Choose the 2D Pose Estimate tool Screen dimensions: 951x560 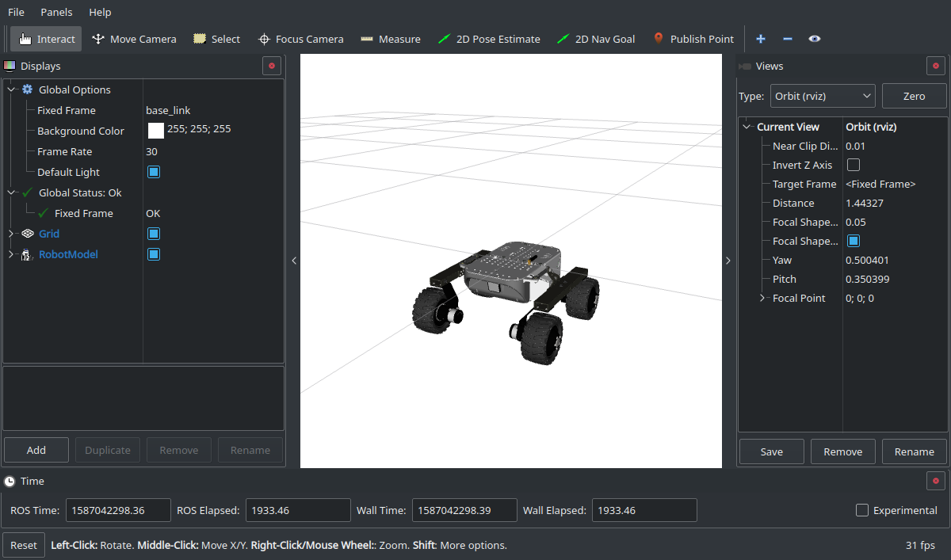(x=488, y=39)
